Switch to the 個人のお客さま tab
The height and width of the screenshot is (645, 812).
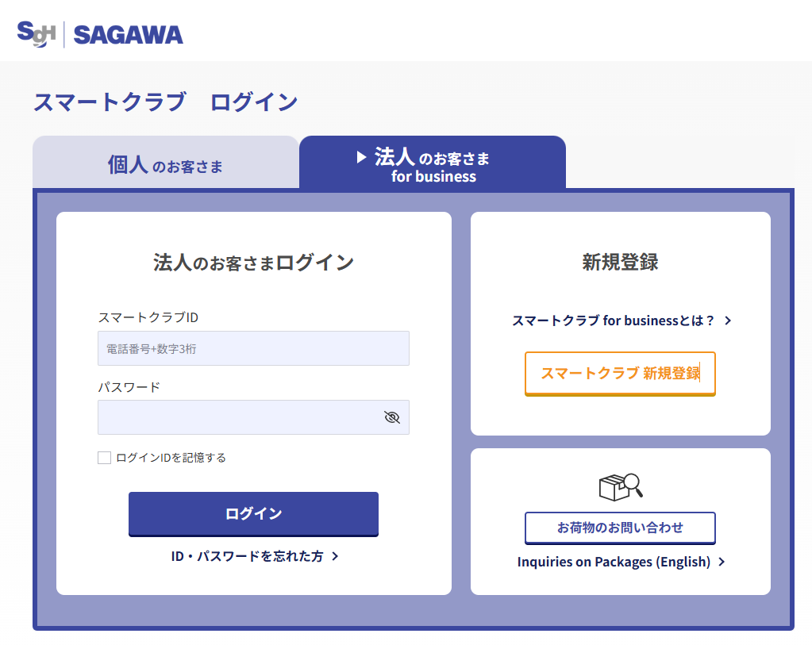[x=165, y=165]
